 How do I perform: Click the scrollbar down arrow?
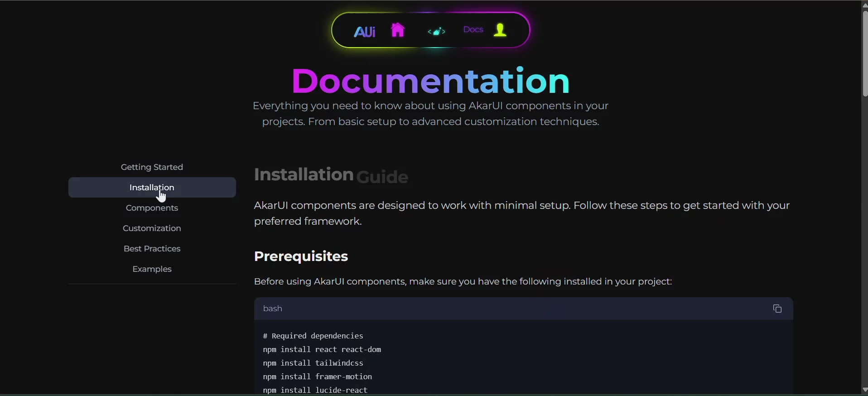pos(865,390)
